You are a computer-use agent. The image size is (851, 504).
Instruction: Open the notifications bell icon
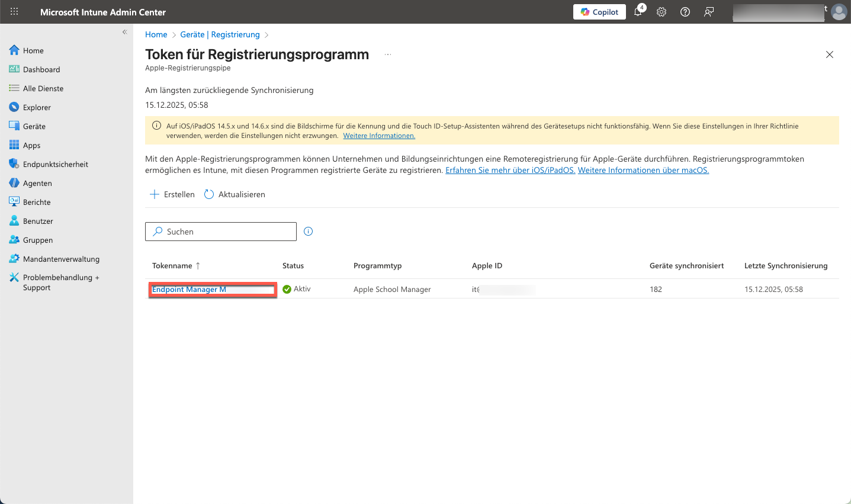tap(638, 12)
